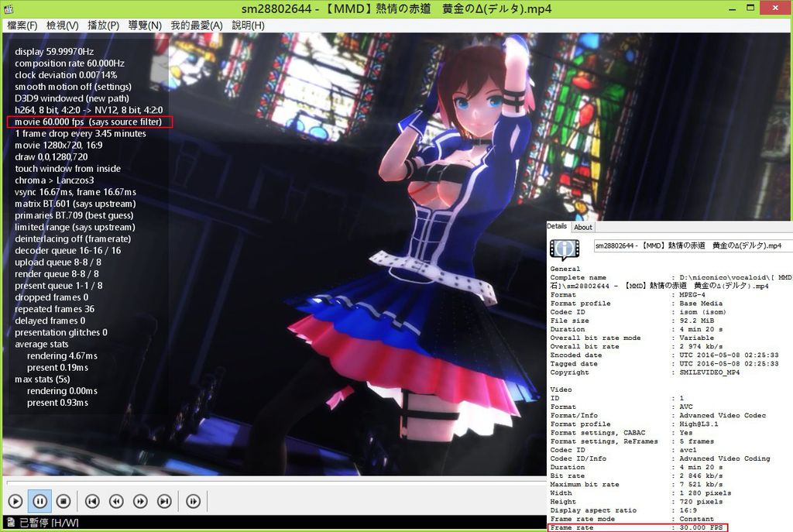Click the file name field in MediaInfo
The width and height of the screenshot is (793, 532).
click(693, 245)
